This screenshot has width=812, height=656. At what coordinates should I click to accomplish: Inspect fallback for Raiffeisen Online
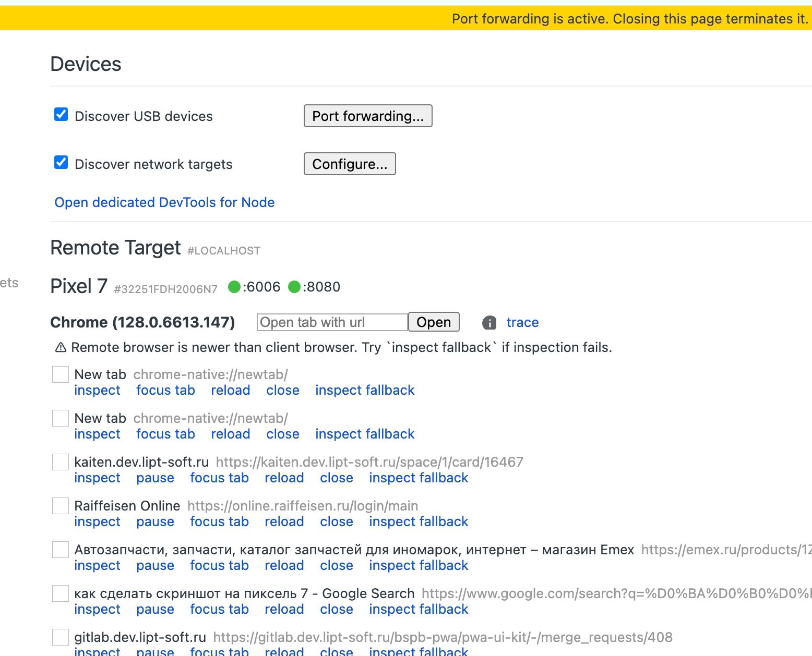pos(419,521)
